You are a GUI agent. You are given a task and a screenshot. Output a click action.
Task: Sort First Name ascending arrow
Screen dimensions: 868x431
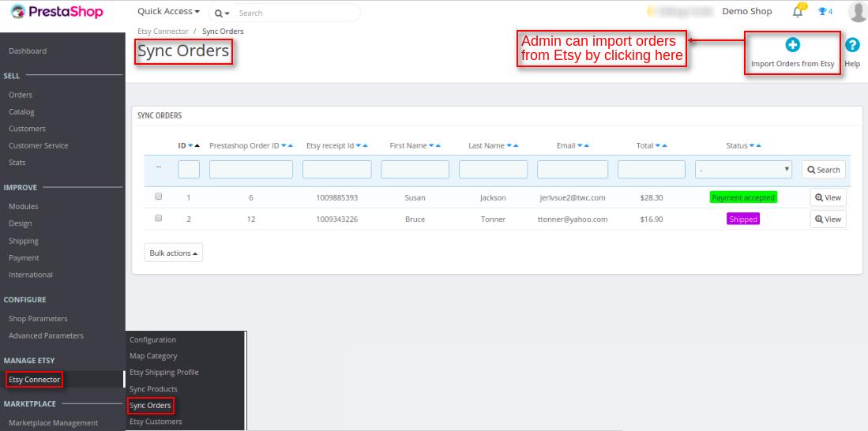click(438, 146)
